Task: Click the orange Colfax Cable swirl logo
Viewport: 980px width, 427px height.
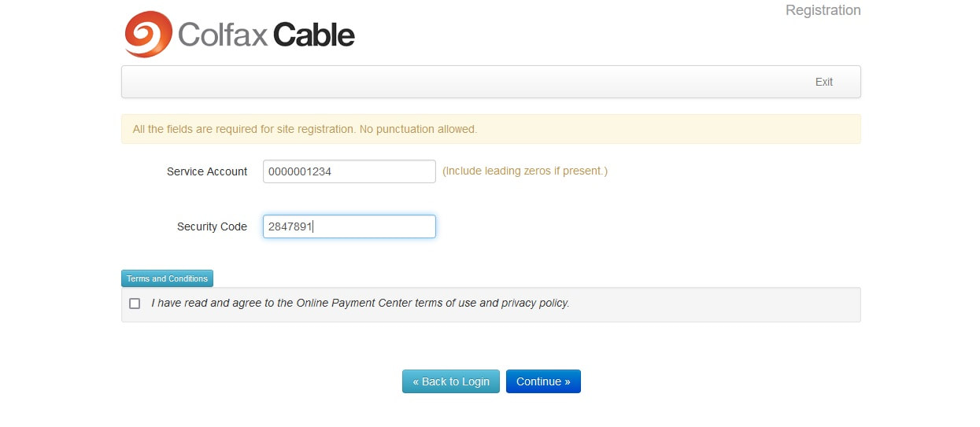Action: [148, 35]
